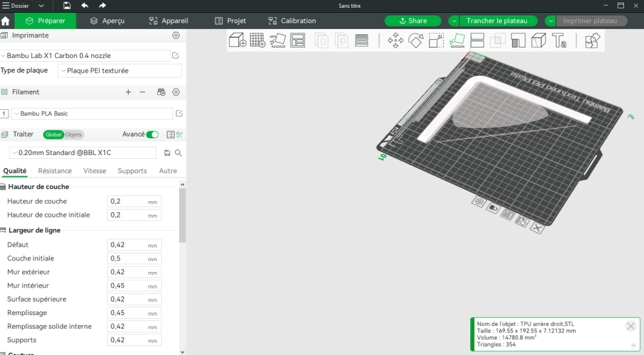The image size is (644, 355).
Task: Switch process scope to Objets
Action: 73,134
